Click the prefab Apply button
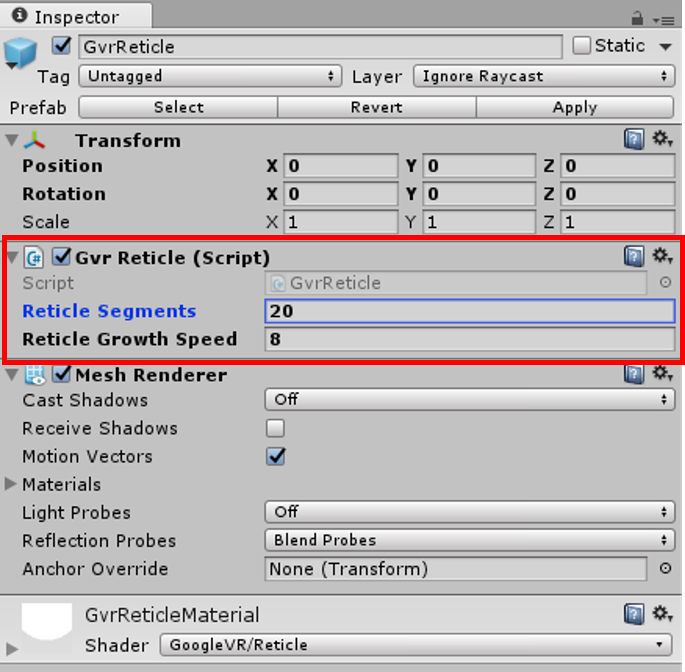 click(x=575, y=107)
